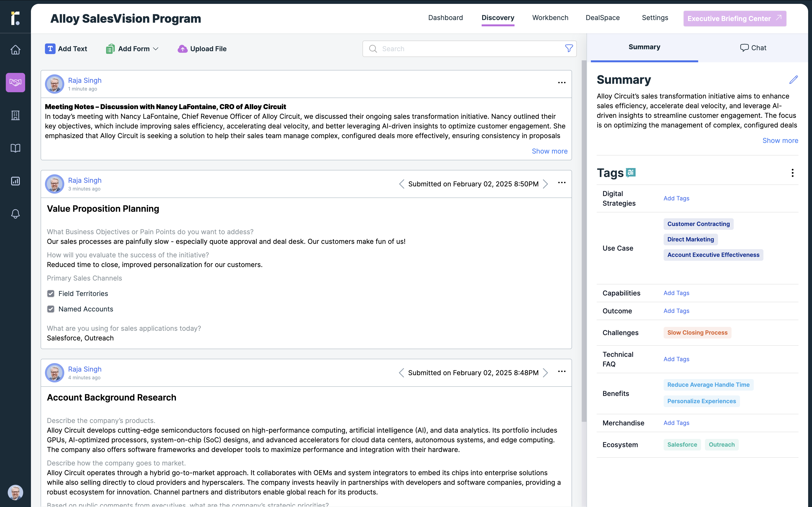Click the building icon in left sidebar
The image size is (812, 507).
click(15, 115)
